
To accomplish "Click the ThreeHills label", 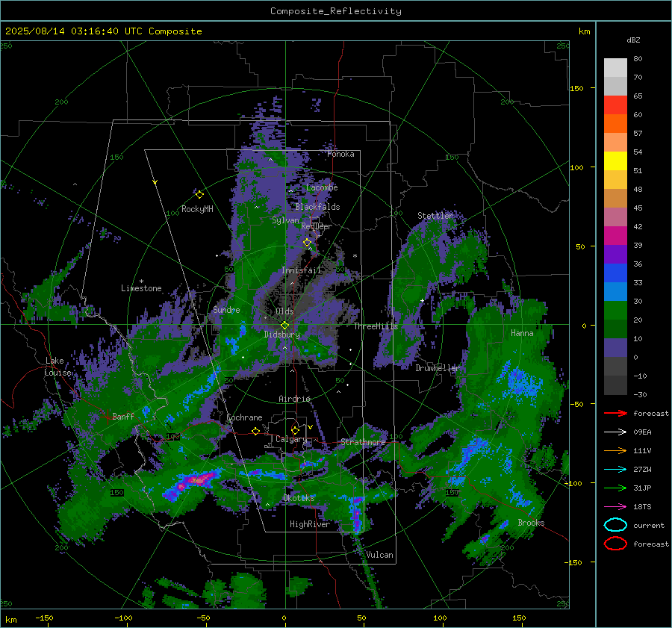I will click(376, 326).
